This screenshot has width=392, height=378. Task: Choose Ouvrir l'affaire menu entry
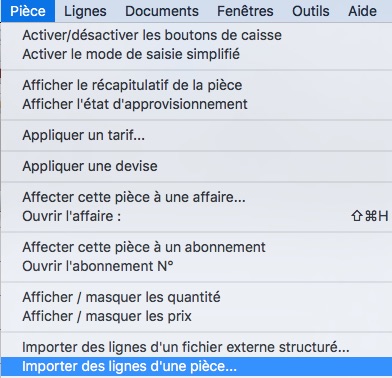[x=197, y=216]
